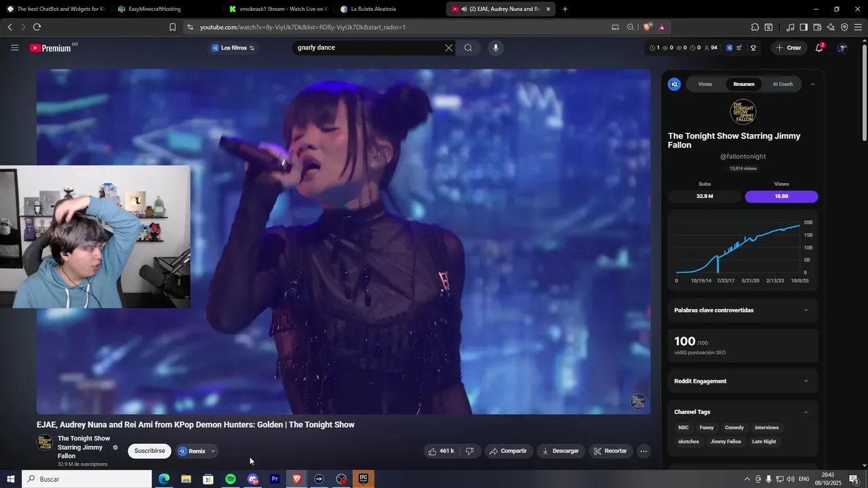Click the Crear button
This screenshot has height=488, width=868.
[x=789, y=47]
